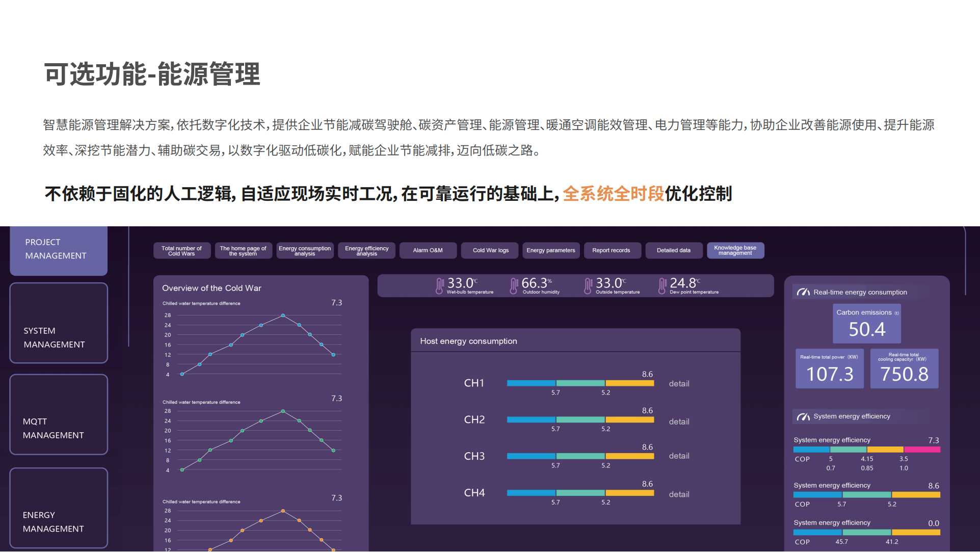
Task: Open Project Management in the sidebar
Action: 59,249
